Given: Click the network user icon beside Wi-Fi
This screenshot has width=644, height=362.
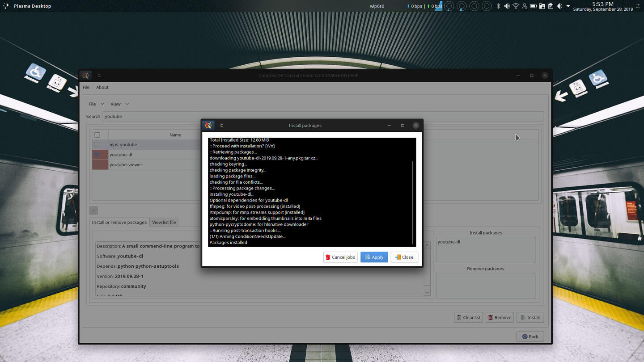Looking at the screenshot, I should 525,6.
